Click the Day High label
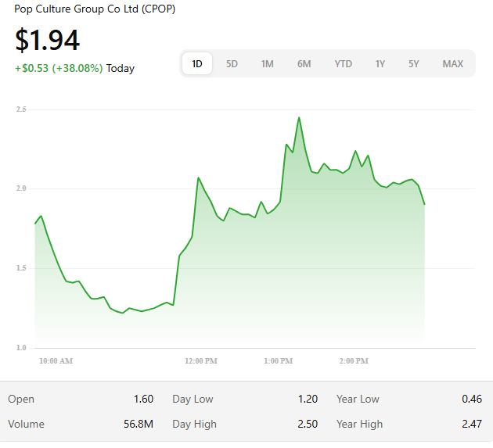This screenshot has width=493, height=448. [x=194, y=424]
